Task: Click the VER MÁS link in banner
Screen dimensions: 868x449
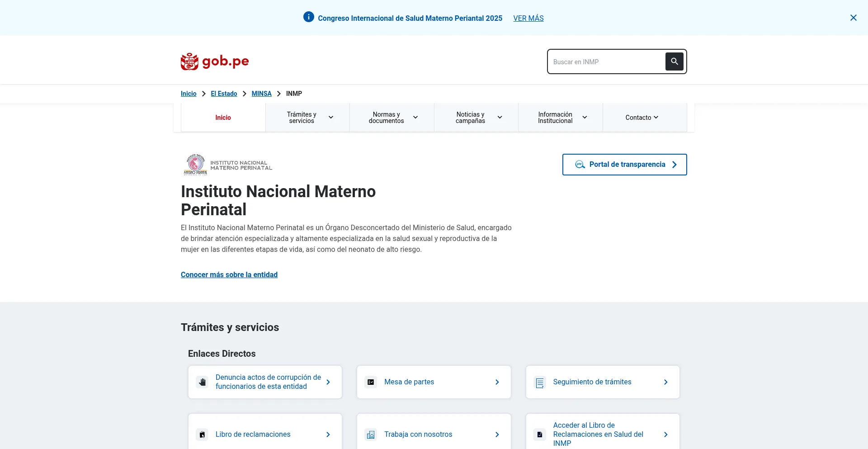Action: point(528,18)
